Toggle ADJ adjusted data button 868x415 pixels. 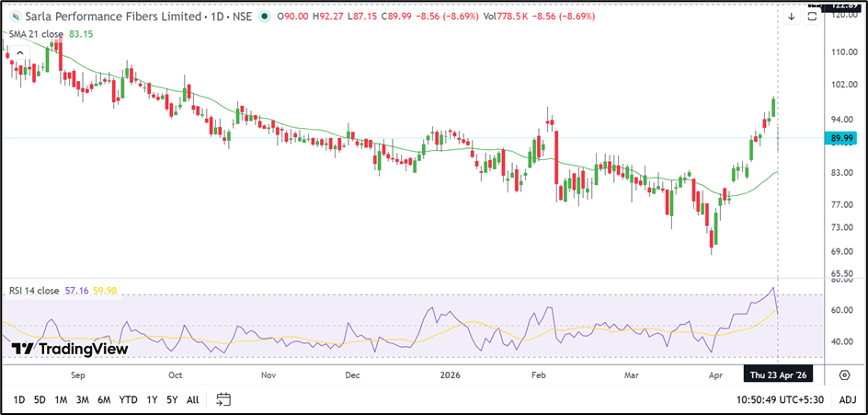pos(848,399)
